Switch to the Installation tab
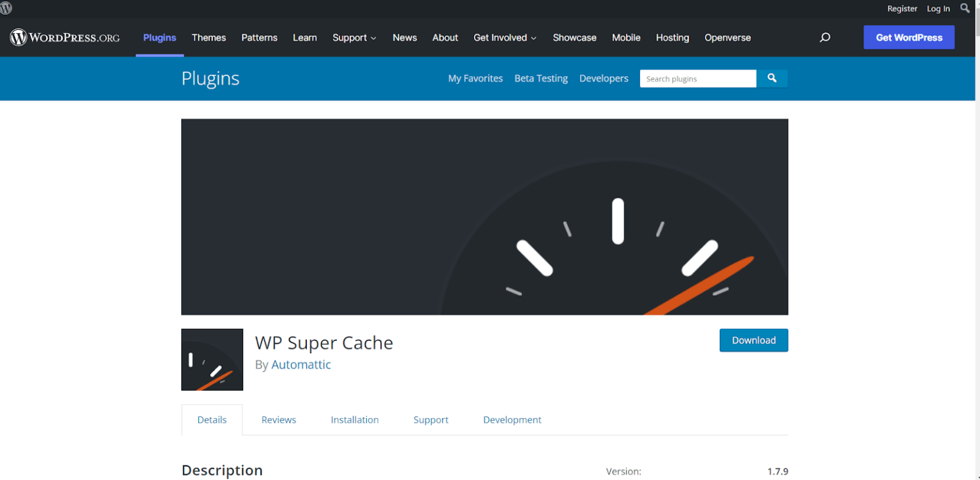Image resolution: width=980 pixels, height=480 pixels. coord(355,419)
